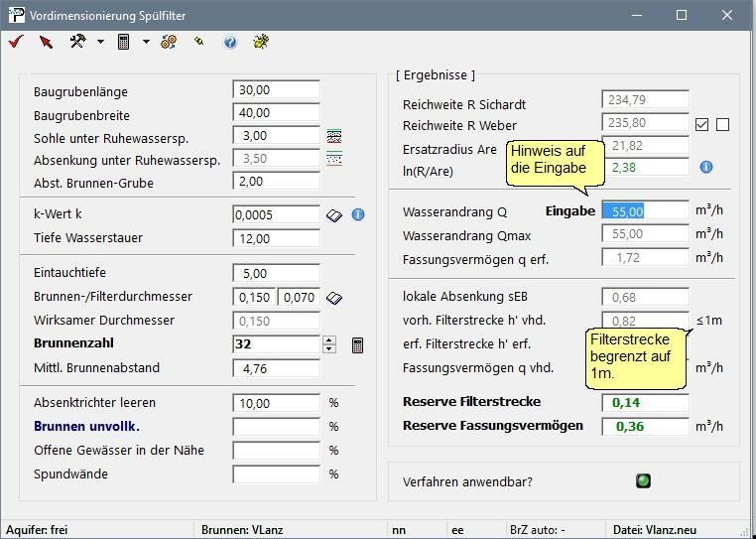Click the Baugrubenlänge input field
756x539 pixels.
[276, 89]
